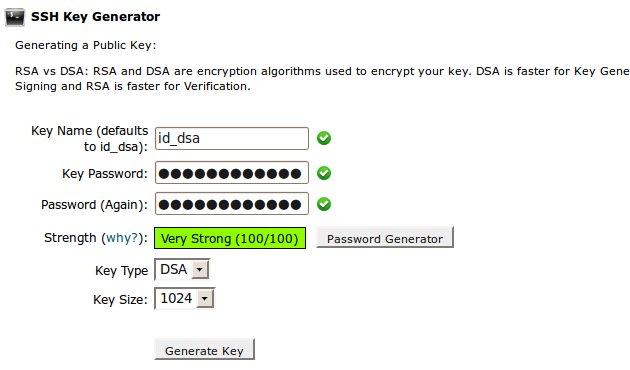Click the SSH Key Generator terminal icon
This screenshot has height=370, width=630.
point(15,17)
